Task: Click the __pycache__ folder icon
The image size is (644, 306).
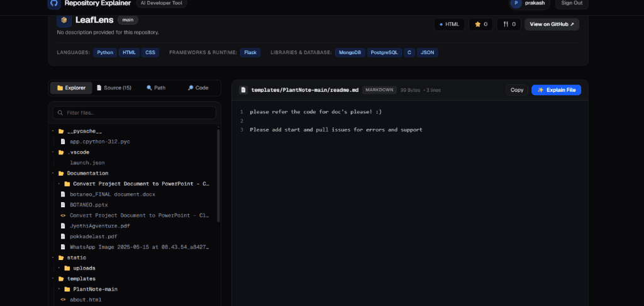Action: click(x=61, y=131)
